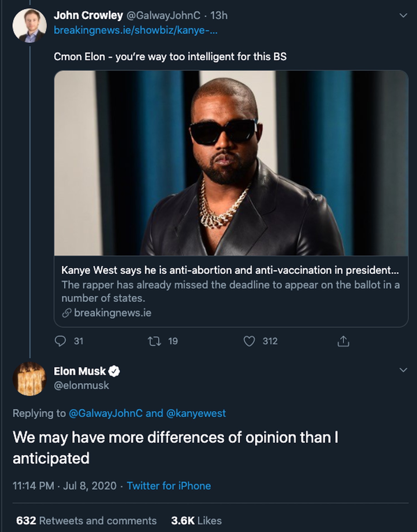Retweet John Crowley's tweet

154,341
